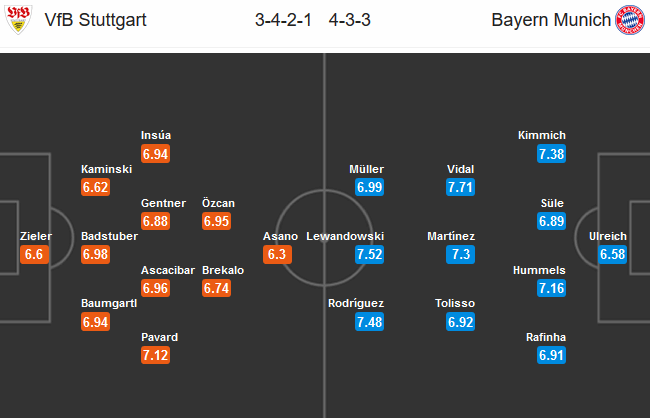Image resolution: width=650 pixels, height=418 pixels.
Task: Open Zieler's player profile
Action: pos(35,236)
